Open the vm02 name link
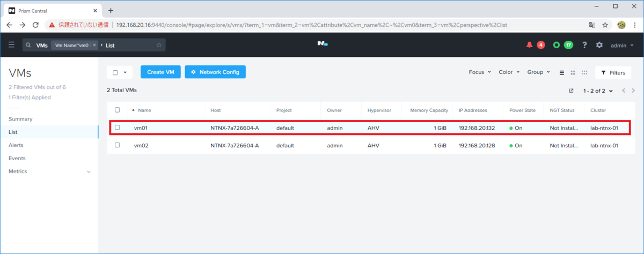This screenshot has height=254, width=644. (141, 145)
